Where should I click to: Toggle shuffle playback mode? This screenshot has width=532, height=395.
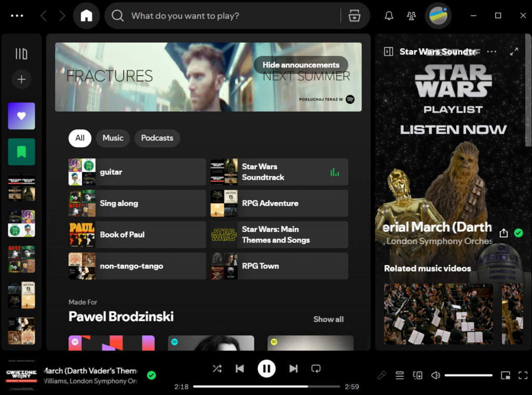click(x=217, y=369)
